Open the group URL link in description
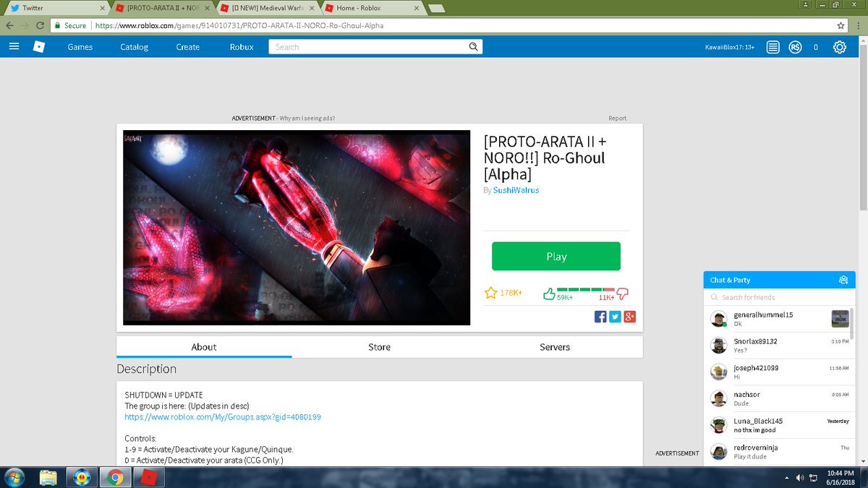 point(223,417)
